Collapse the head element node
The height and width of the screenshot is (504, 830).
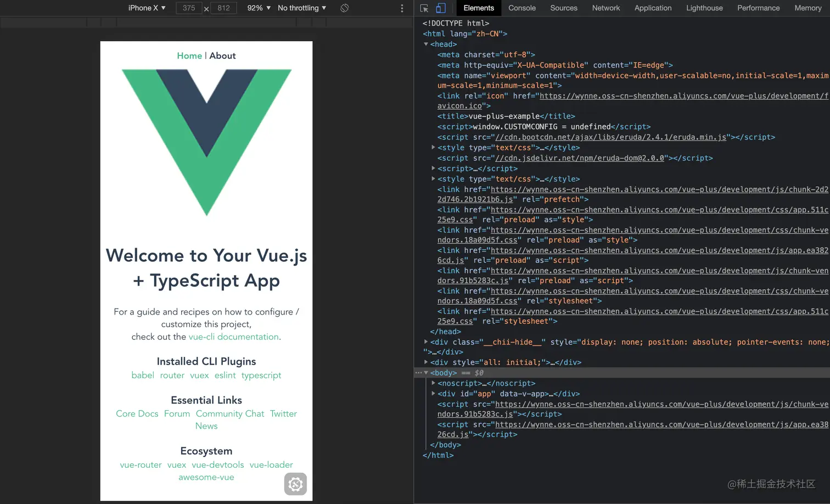click(426, 44)
